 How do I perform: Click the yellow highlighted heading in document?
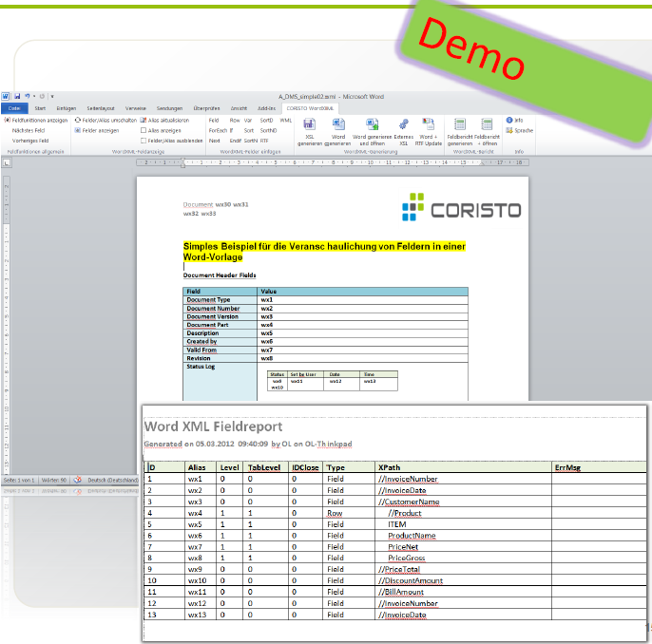324,252
